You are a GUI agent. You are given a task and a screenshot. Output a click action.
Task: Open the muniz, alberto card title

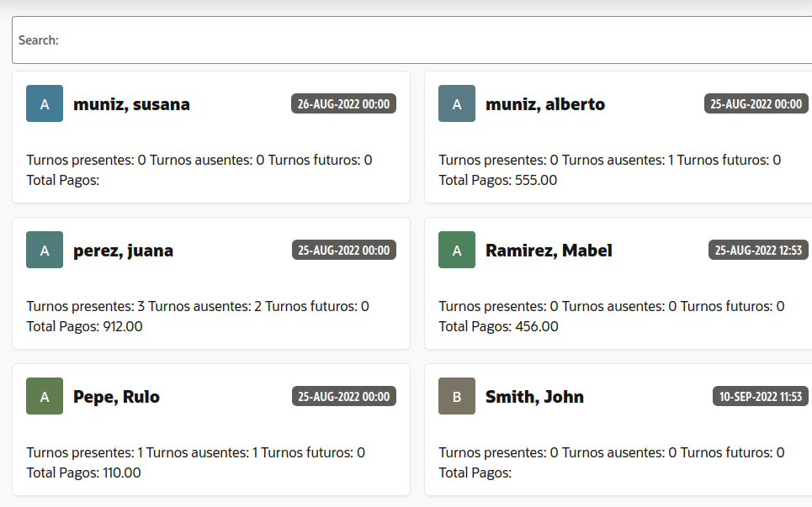click(x=545, y=105)
